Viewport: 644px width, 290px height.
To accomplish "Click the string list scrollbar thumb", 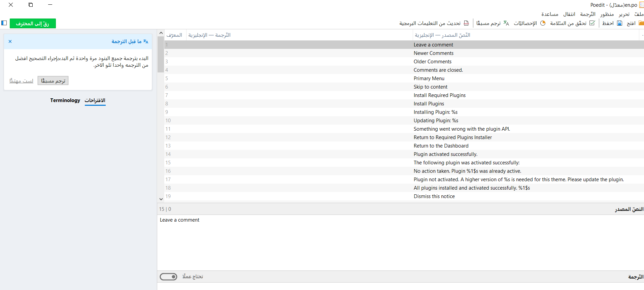I will (x=161, y=55).
